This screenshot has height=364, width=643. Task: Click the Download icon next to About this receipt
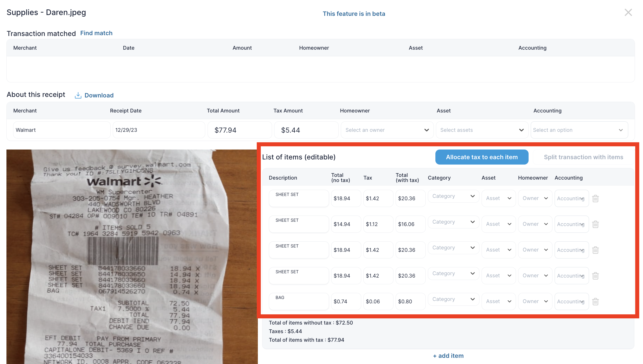pos(78,95)
